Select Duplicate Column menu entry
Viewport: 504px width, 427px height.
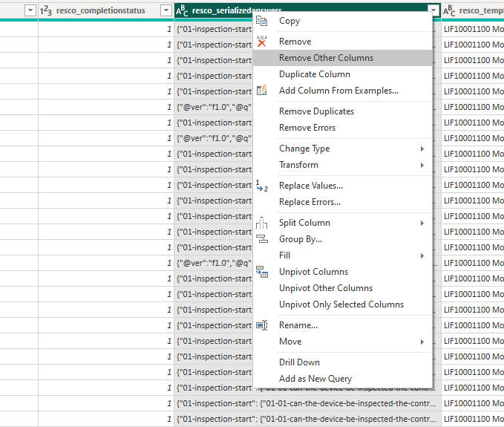[314, 74]
